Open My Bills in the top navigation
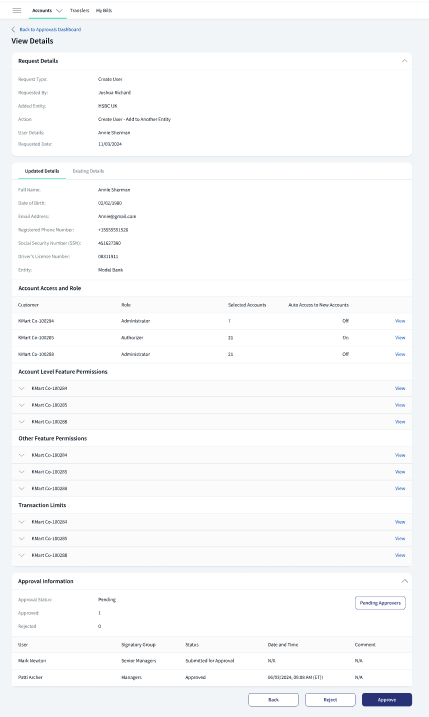This screenshot has width=429, height=717. click(104, 10)
